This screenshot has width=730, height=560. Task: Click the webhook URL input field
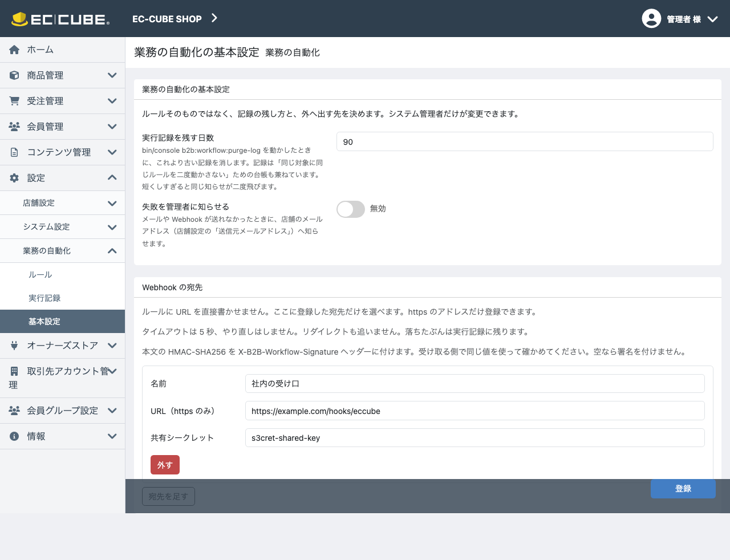click(x=474, y=411)
